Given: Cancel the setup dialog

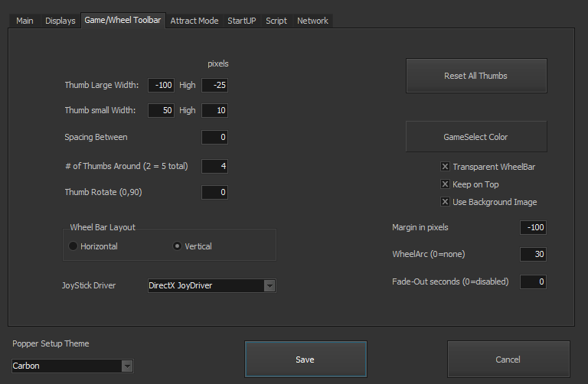Looking at the screenshot, I should pyautogui.click(x=508, y=360).
